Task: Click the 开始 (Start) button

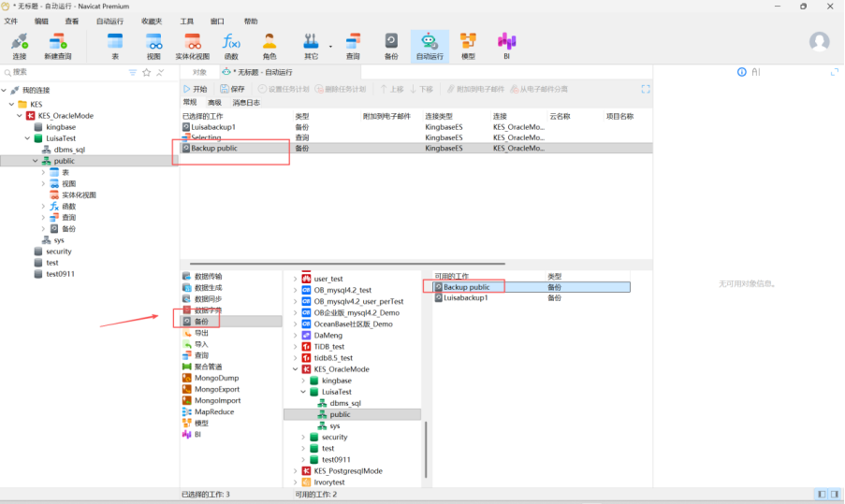Action: coord(195,89)
